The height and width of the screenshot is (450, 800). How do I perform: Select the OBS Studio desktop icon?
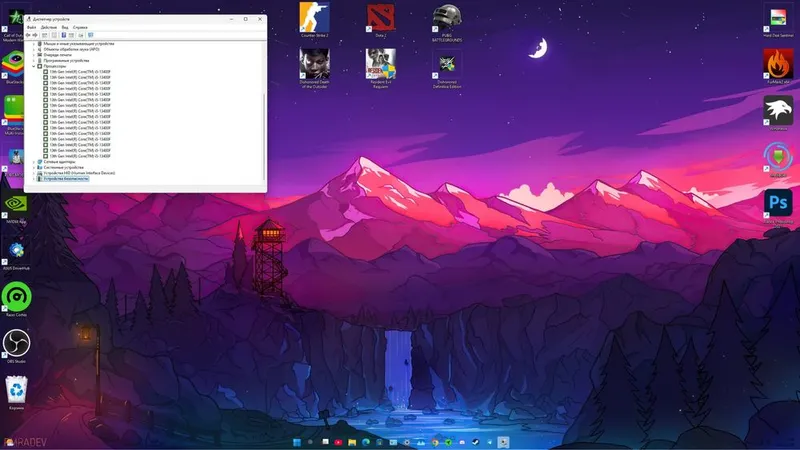[x=16, y=343]
